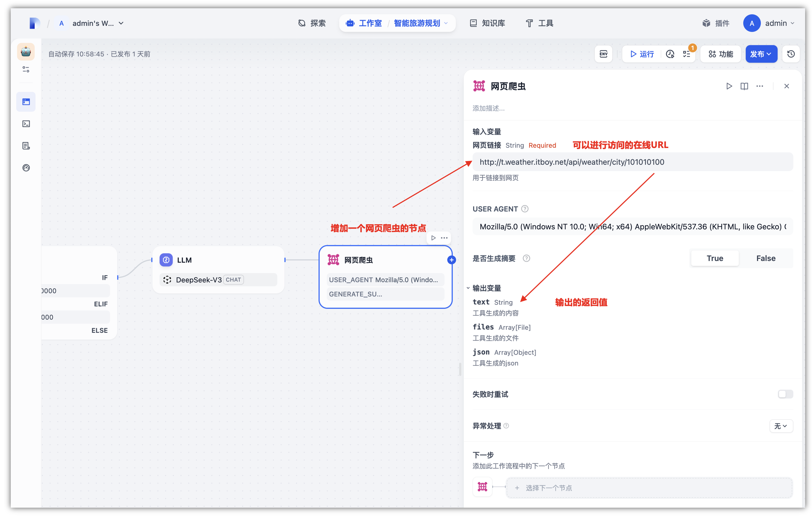Open the 异常处理 dropdown set to 无

pyautogui.click(x=781, y=426)
